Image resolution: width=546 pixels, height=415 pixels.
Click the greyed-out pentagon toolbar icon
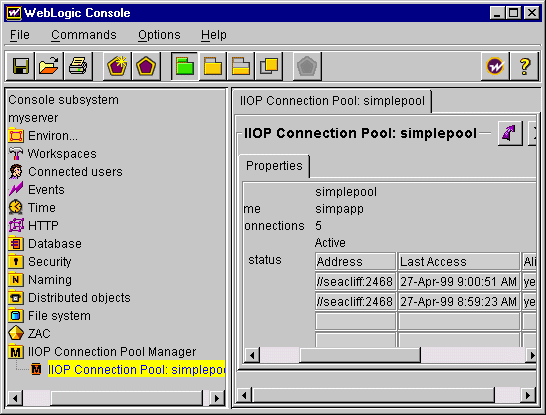click(307, 66)
